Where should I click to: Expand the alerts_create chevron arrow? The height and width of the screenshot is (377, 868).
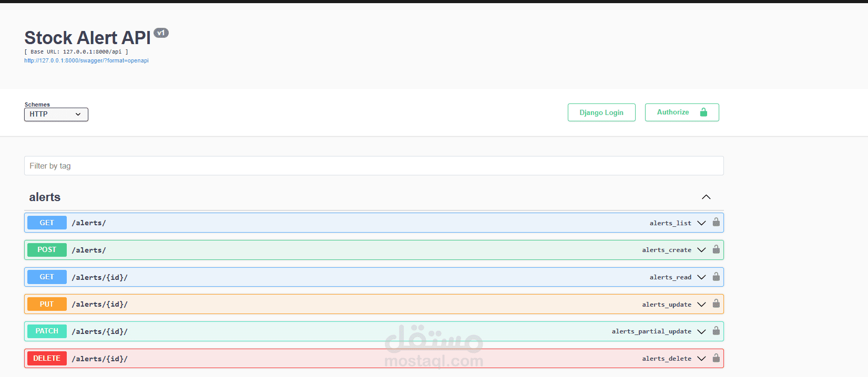(701, 250)
